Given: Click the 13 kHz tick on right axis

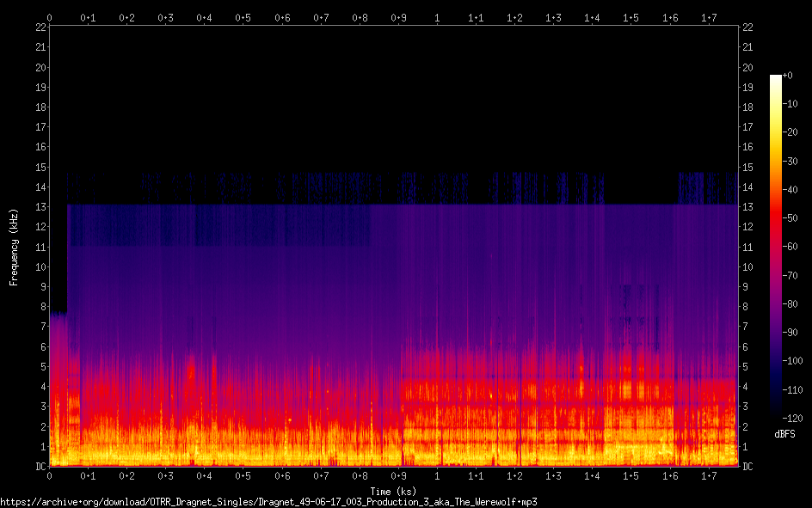Looking at the screenshot, I should pyautogui.click(x=747, y=207).
